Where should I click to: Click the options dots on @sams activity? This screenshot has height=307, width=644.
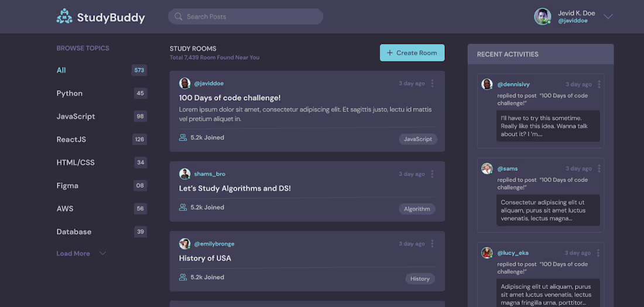pyautogui.click(x=598, y=169)
